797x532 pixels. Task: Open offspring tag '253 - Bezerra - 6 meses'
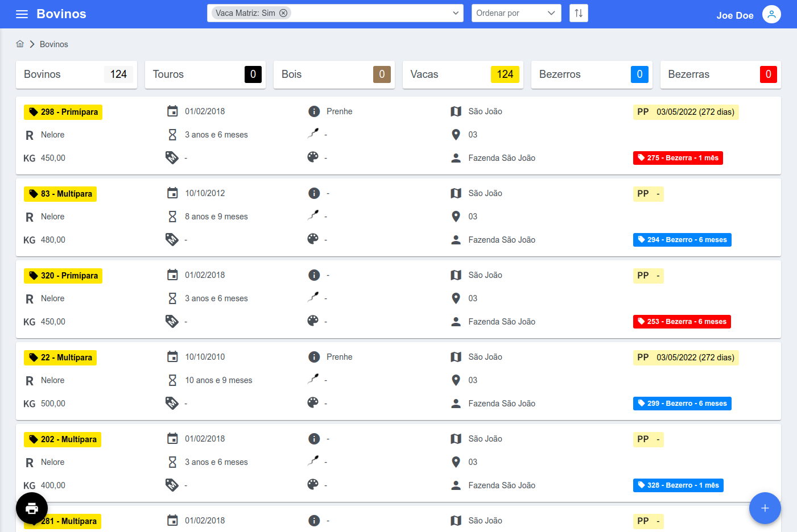pyautogui.click(x=682, y=322)
